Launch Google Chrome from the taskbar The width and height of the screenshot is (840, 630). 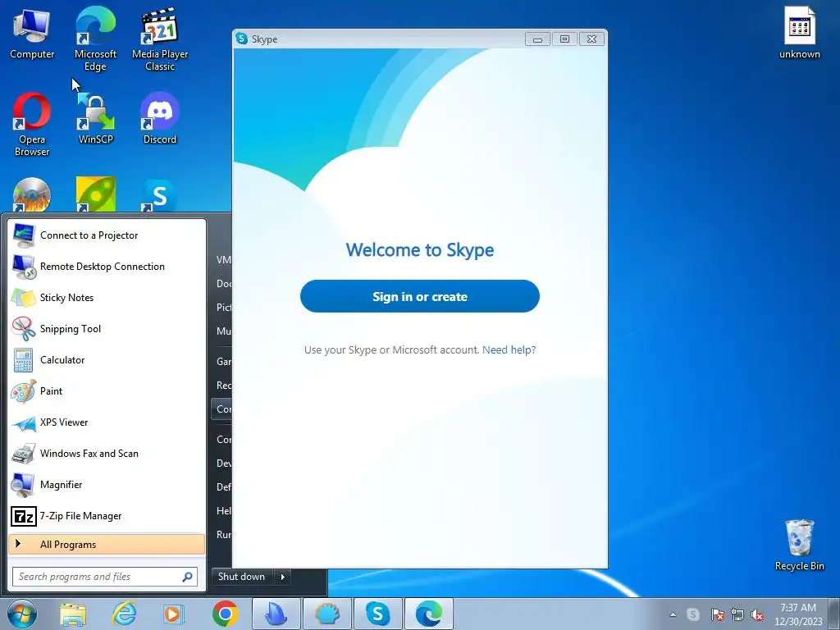(x=225, y=614)
